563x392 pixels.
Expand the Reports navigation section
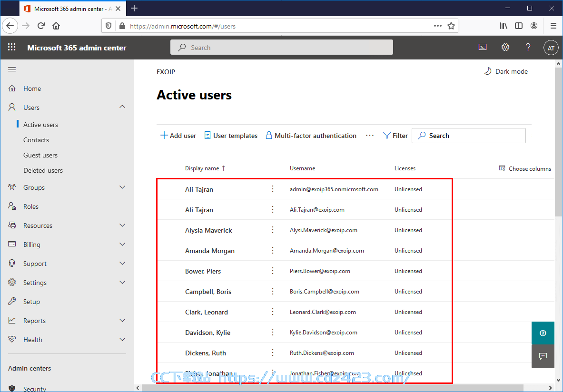coord(122,320)
